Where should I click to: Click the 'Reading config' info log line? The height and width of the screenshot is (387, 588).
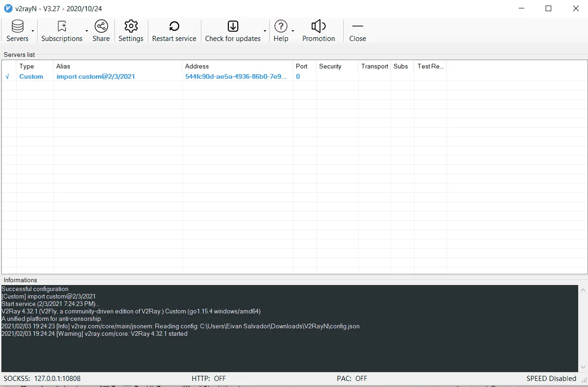pos(180,326)
